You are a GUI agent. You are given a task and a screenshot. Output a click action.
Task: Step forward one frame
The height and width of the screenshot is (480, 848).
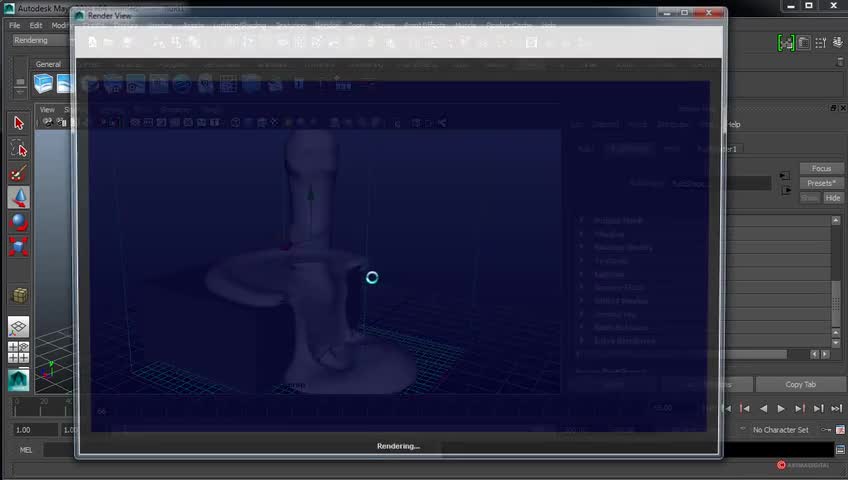818,409
